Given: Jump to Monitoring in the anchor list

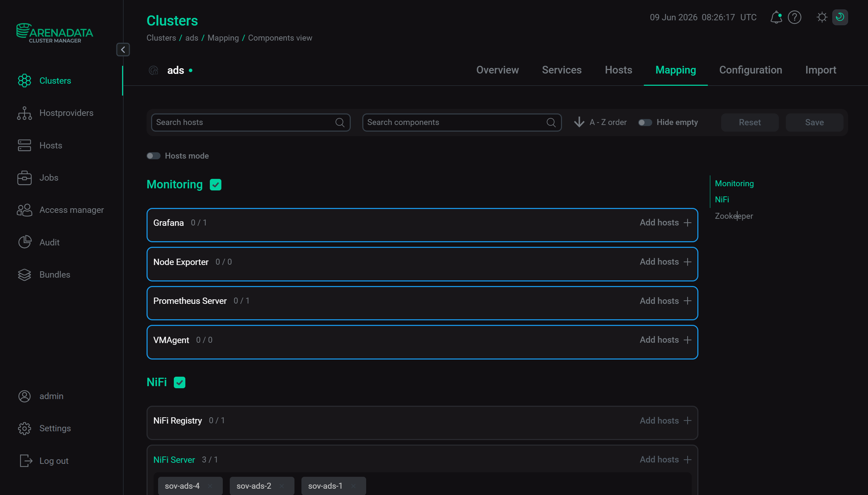Looking at the screenshot, I should (734, 183).
